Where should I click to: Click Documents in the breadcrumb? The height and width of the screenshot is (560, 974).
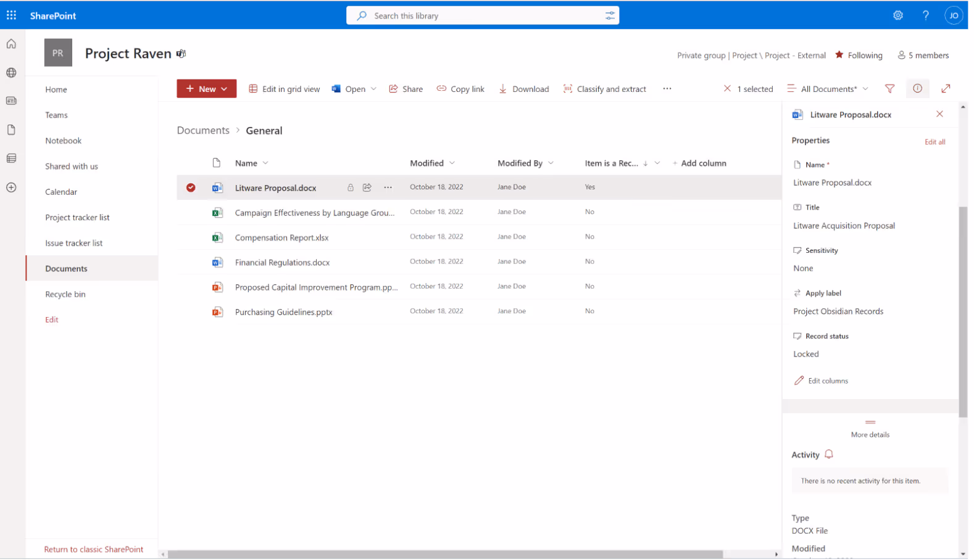click(x=203, y=131)
